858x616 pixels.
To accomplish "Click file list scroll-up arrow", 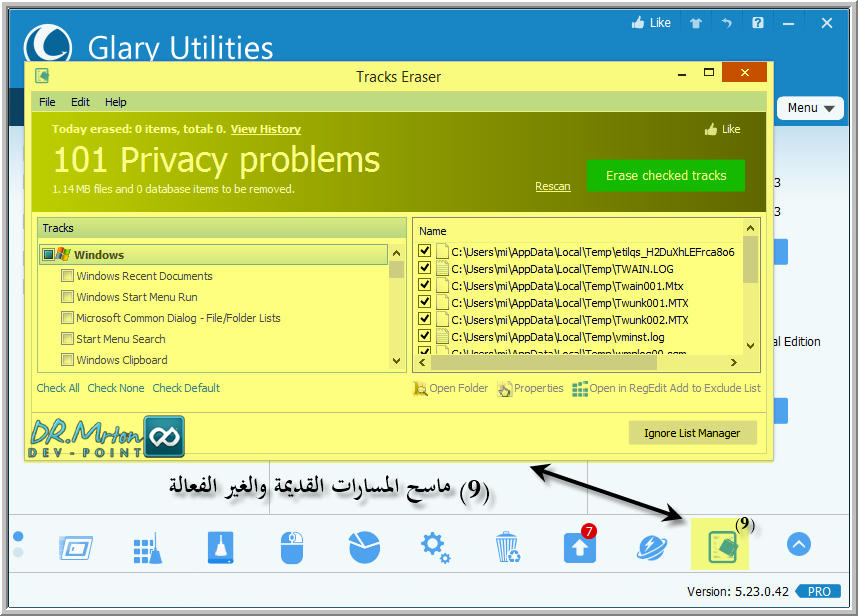I will coord(750,228).
